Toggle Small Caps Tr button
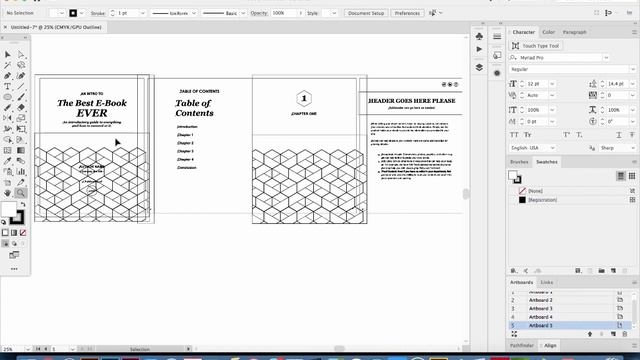Screen dimensions: 640x360 tap(527, 135)
